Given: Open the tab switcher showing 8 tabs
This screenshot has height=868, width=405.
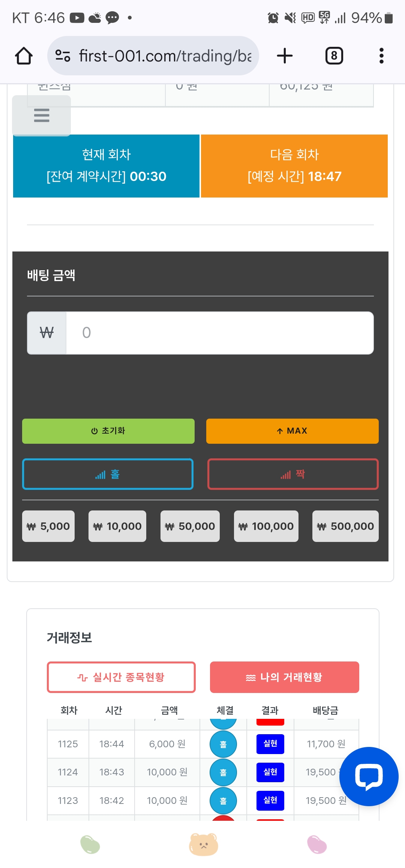Looking at the screenshot, I should click(x=334, y=56).
